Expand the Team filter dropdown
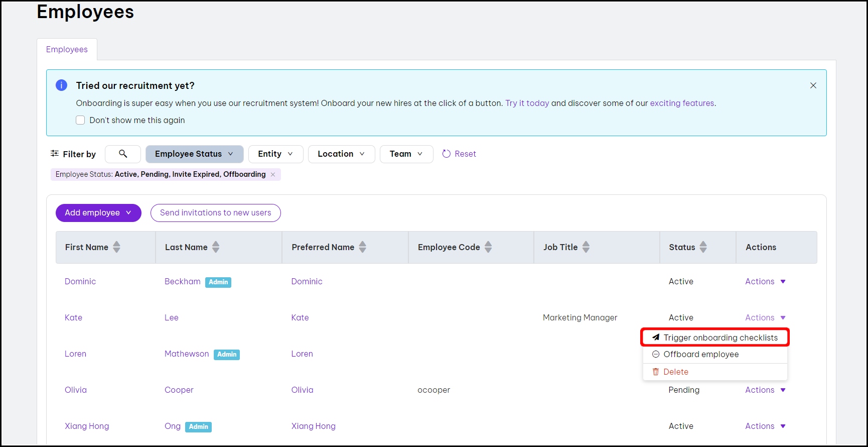Viewport: 868px width, 447px height. click(x=406, y=154)
